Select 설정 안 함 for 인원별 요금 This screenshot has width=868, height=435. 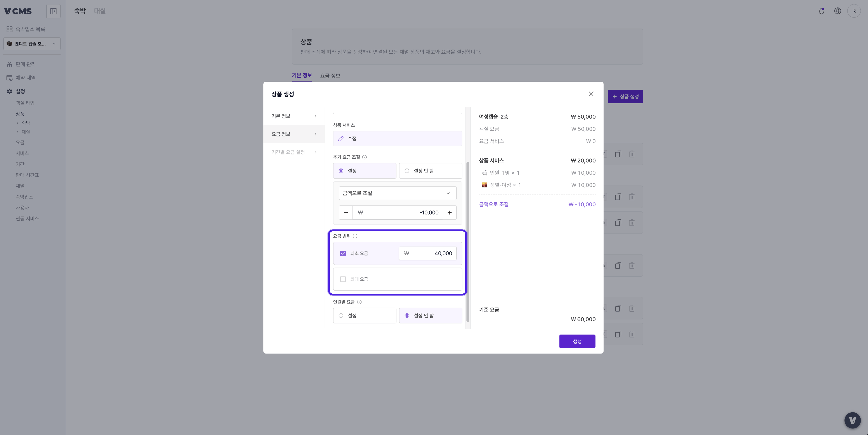(430, 315)
